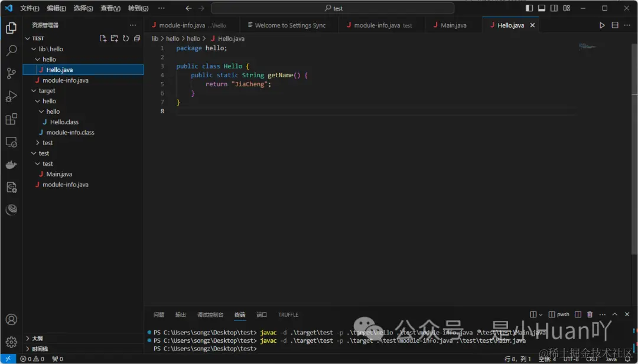Open the Remote Explorer view
Viewport: 638px width, 364px height.
click(x=11, y=142)
